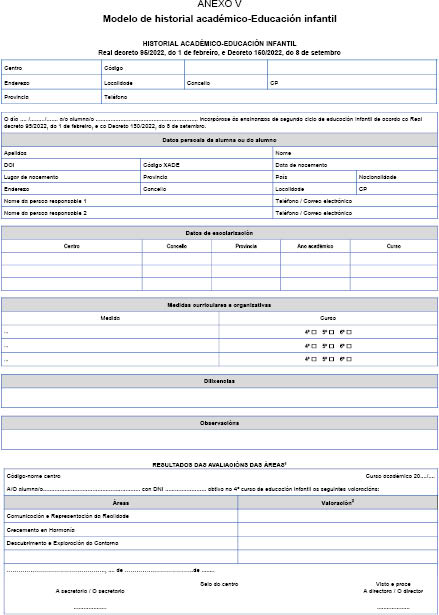Click the Nacionalidade field
Image resolution: width=439 pixels, height=615 pixels.
click(397, 177)
